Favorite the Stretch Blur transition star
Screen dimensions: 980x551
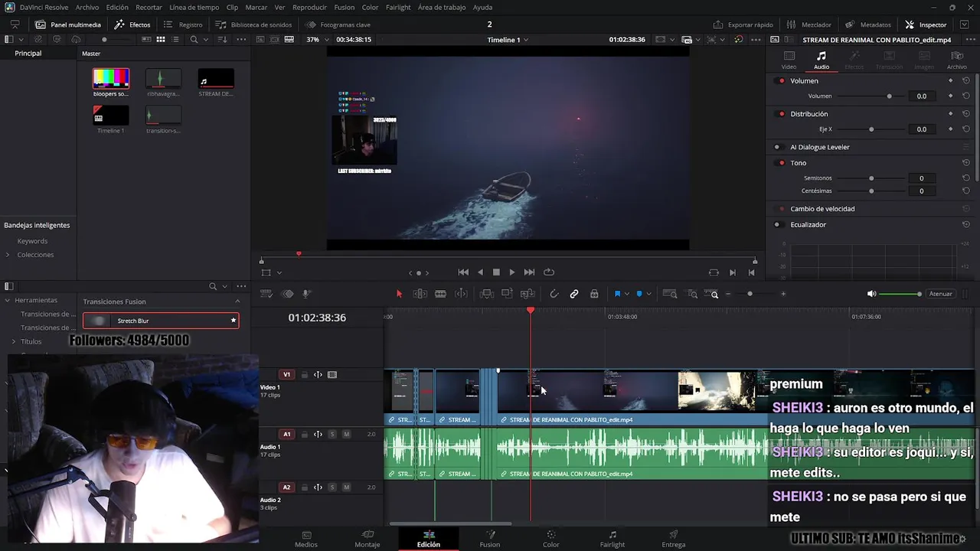pos(234,321)
